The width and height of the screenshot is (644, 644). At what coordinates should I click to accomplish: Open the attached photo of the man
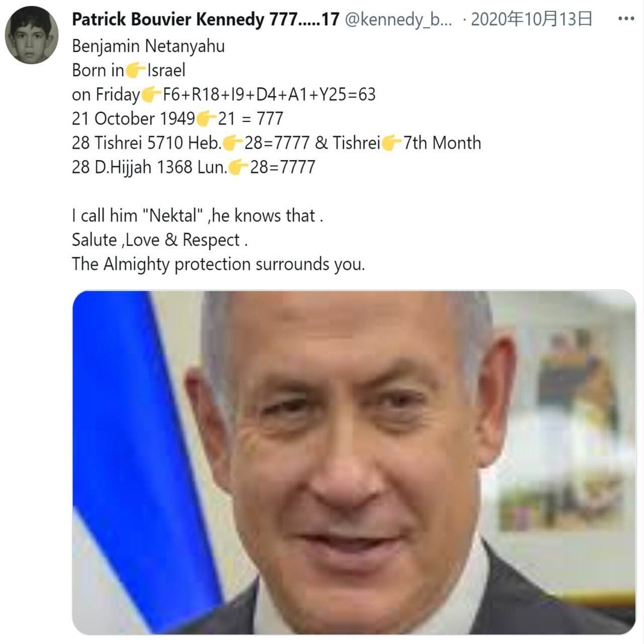tap(354, 463)
